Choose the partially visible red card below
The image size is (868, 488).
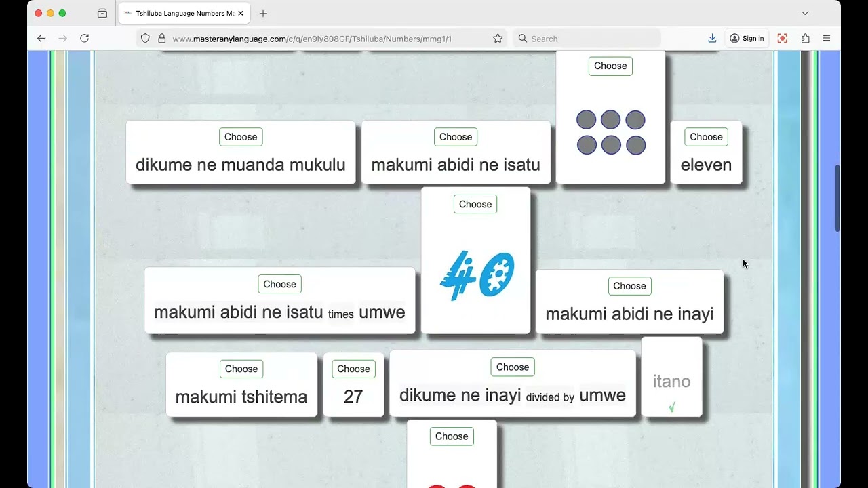click(452, 436)
